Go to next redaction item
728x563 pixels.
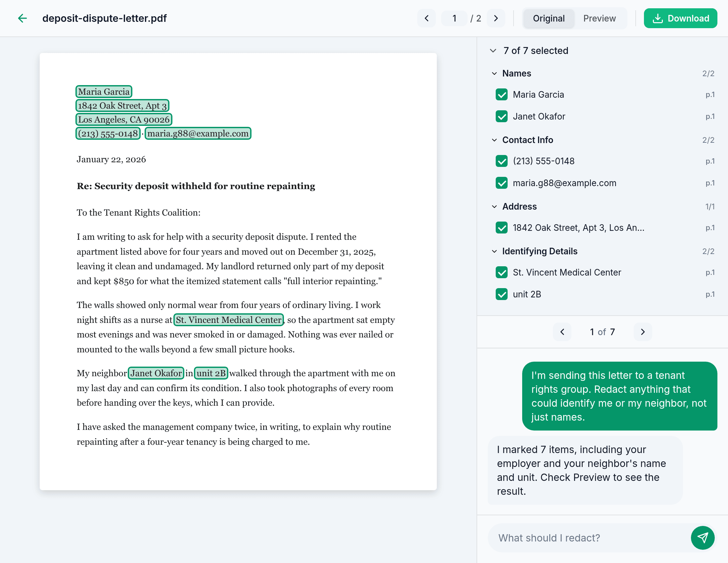point(643,332)
